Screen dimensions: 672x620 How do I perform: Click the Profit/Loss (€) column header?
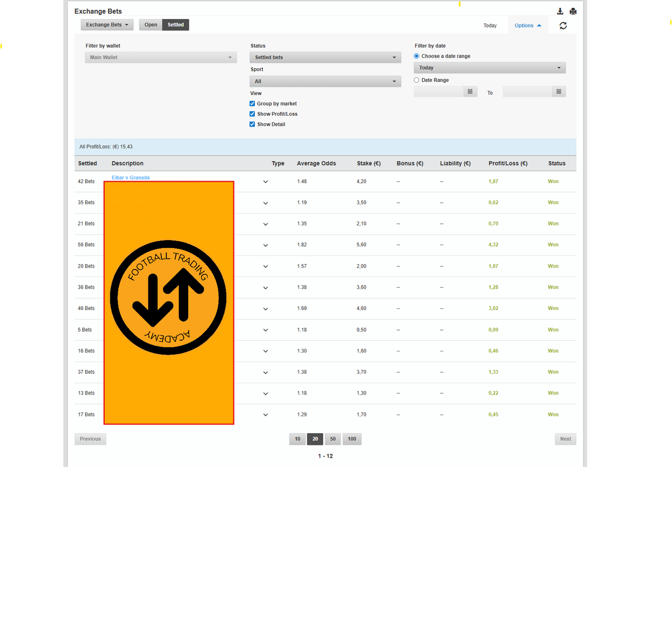[x=508, y=163]
